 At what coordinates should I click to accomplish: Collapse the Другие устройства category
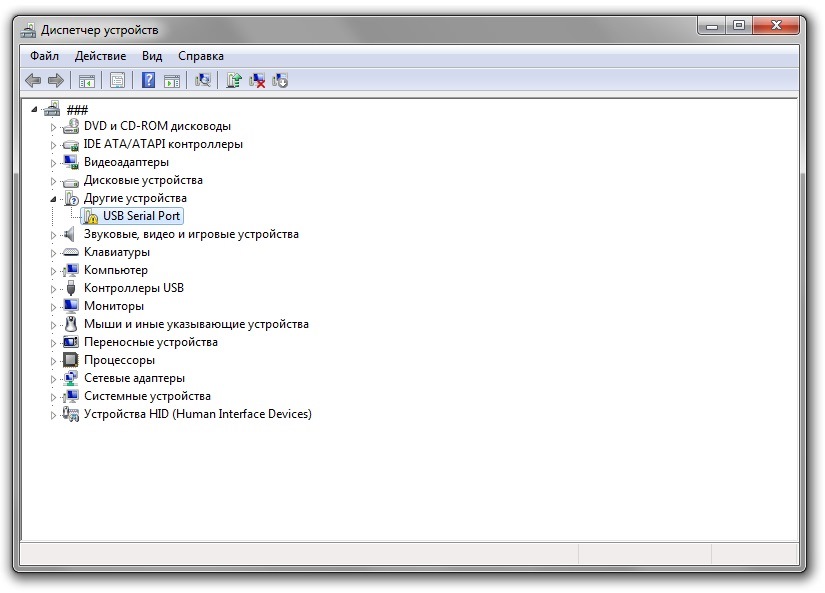click(53, 199)
